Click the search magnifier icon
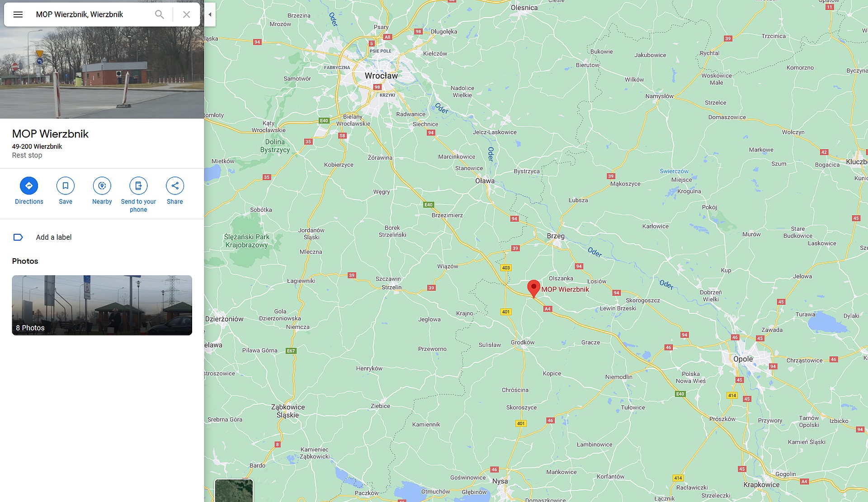This screenshot has height=502, width=868. tap(159, 14)
